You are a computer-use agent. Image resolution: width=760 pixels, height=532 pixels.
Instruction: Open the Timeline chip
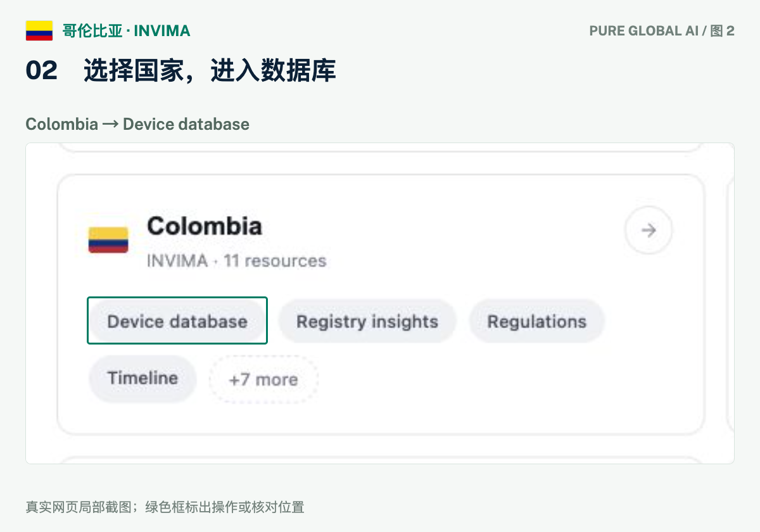142,378
